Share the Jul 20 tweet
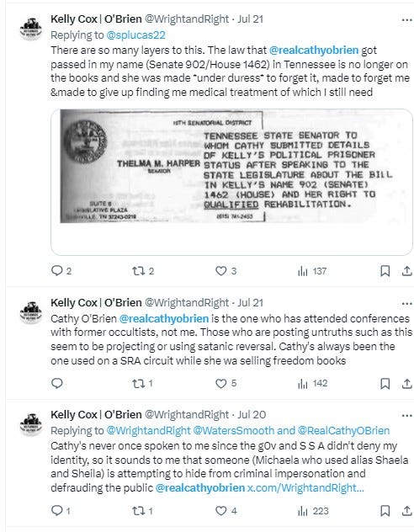The image size is (414, 532). [x=406, y=511]
